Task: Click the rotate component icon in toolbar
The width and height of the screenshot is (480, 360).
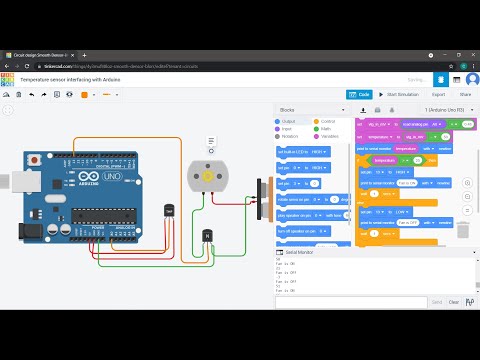Action: coord(6,95)
